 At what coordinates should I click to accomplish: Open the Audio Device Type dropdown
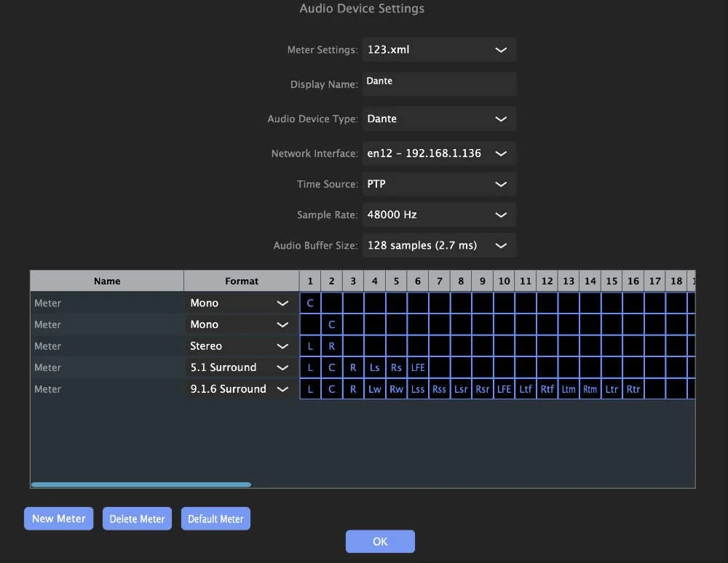click(x=439, y=119)
